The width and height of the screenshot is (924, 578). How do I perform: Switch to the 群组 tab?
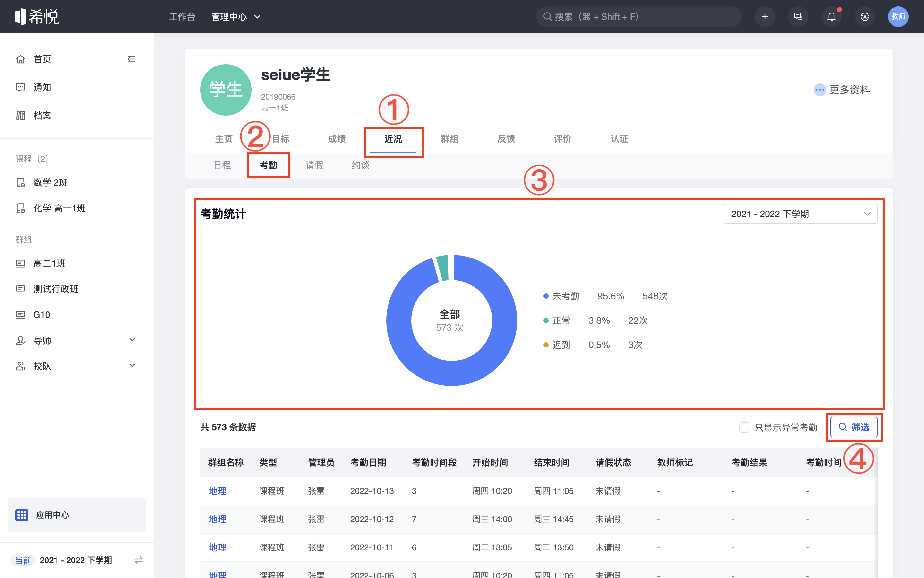coord(450,139)
